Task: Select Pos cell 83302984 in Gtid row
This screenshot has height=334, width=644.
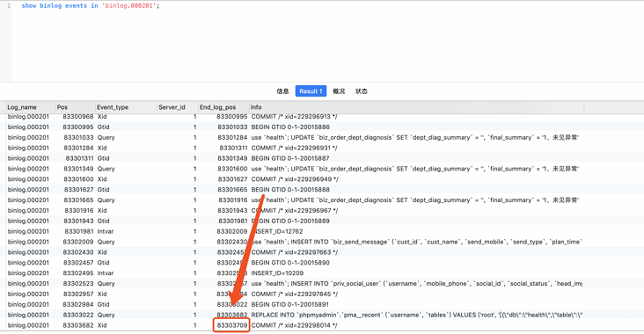Action: 78,304
